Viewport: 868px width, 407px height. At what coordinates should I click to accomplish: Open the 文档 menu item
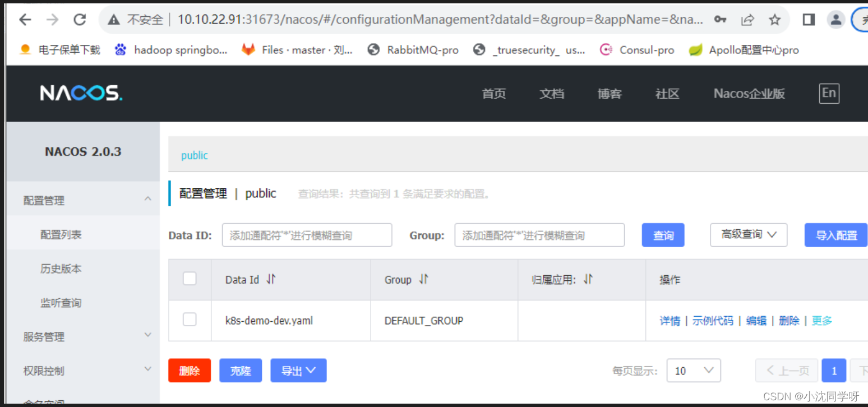[x=552, y=94]
